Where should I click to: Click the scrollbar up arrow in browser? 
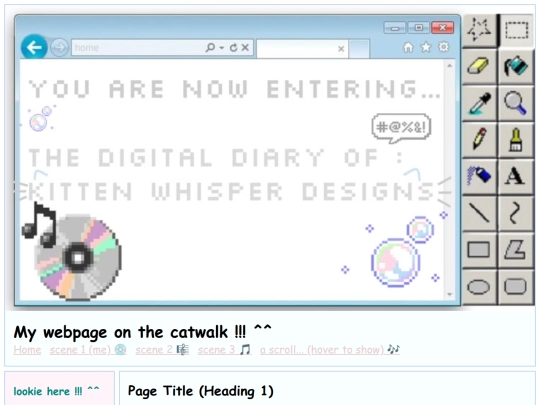coord(450,65)
